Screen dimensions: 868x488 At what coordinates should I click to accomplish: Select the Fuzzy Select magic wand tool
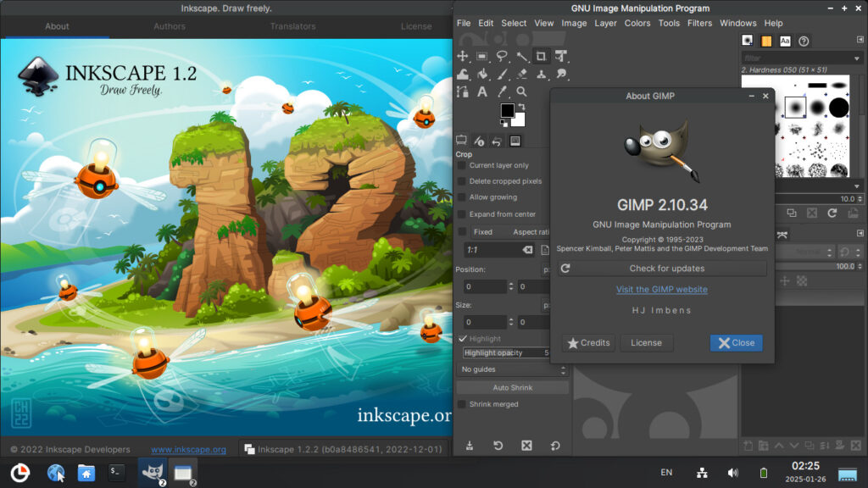pos(521,56)
